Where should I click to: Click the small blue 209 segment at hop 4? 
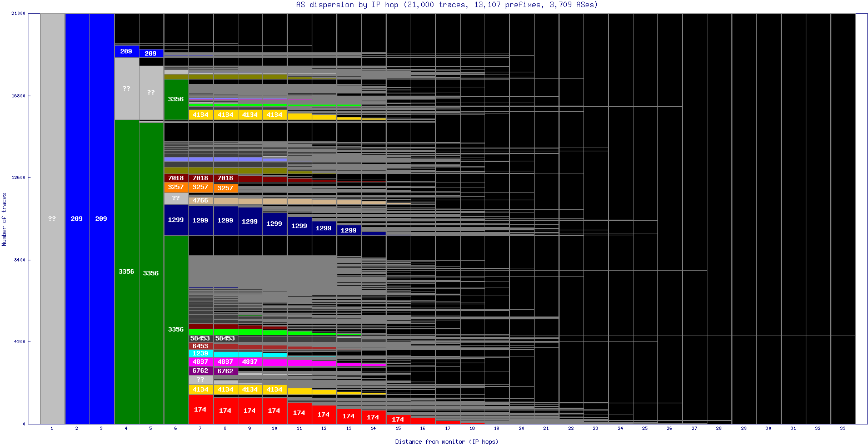127,51
